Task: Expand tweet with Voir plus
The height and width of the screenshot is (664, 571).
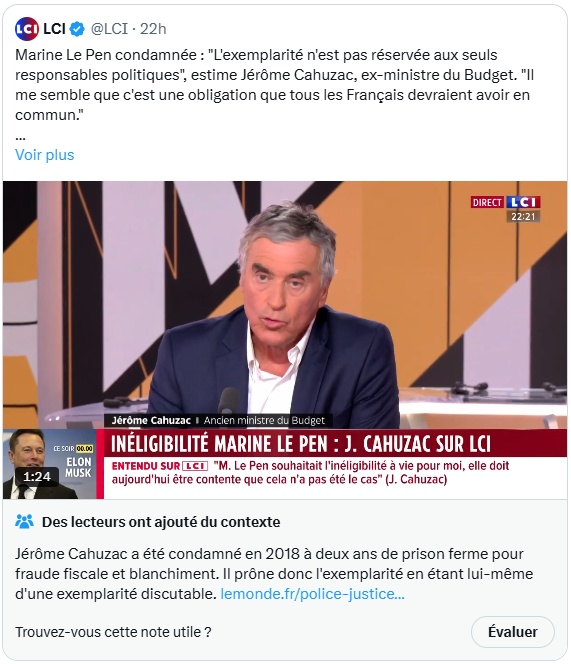Action: (44, 155)
